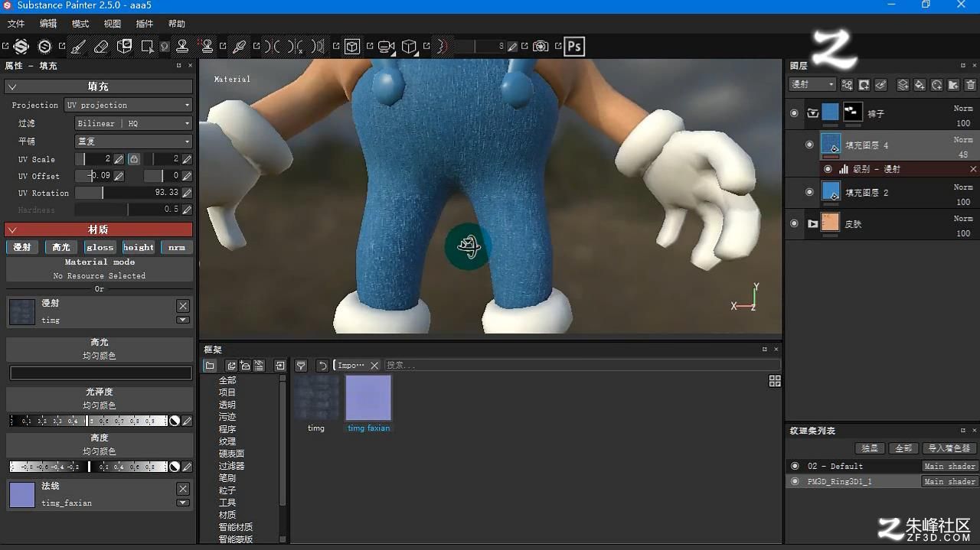The height and width of the screenshot is (550, 980).
Task: Collapse the 材质 section
Action: click(x=12, y=229)
